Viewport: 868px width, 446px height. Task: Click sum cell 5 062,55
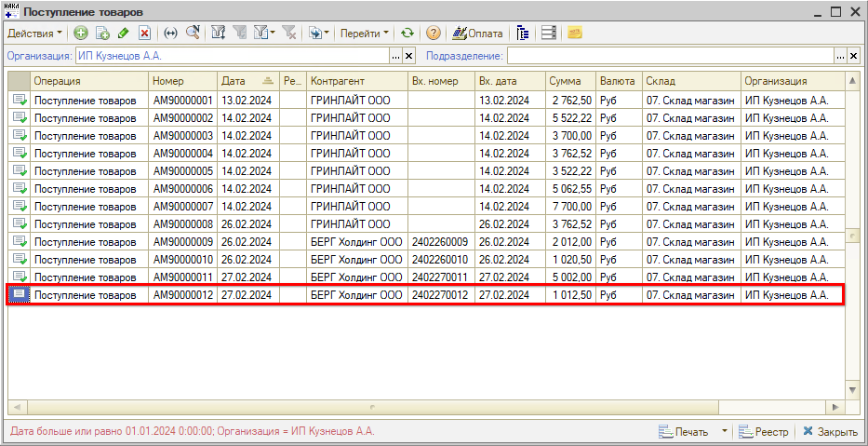(572, 189)
